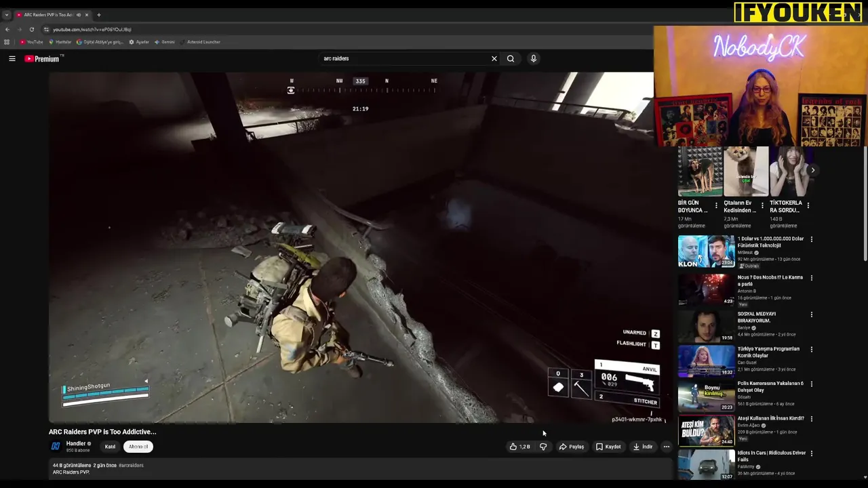Open the tab search dropdown arrow

point(7,15)
